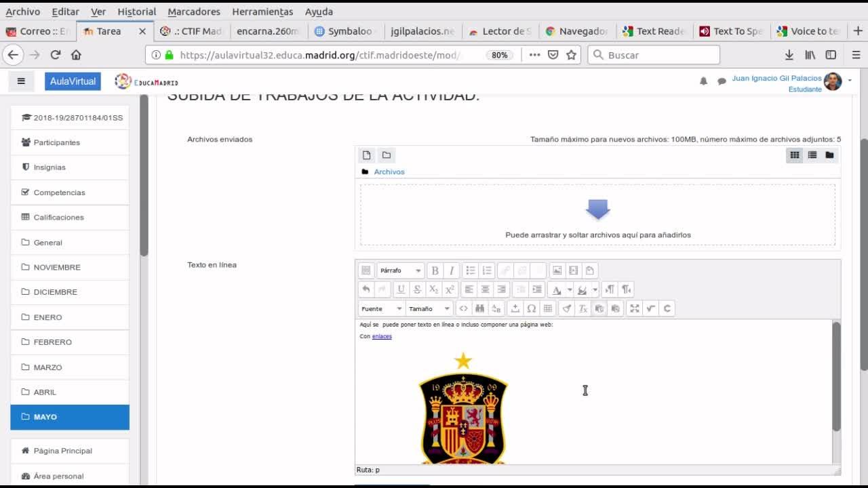Image resolution: width=868 pixels, height=488 pixels.
Task: Open the Tamaño font size dropdown
Action: click(x=429, y=308)
